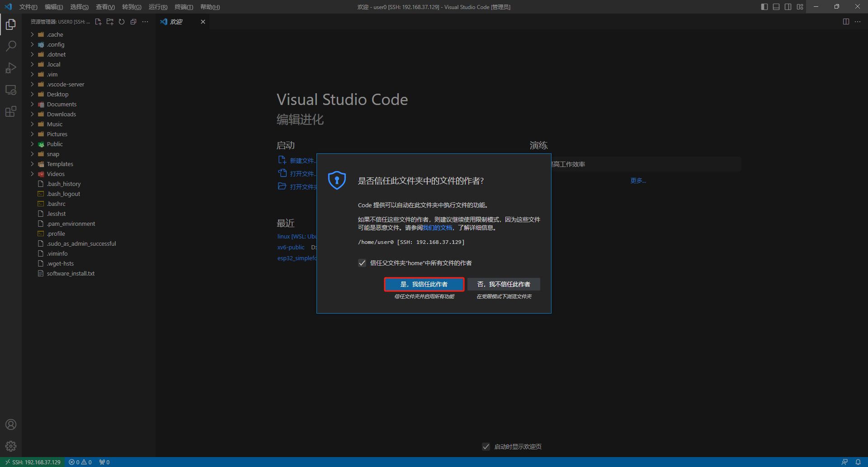Open the Search view in activity bar

click(11, 46)
